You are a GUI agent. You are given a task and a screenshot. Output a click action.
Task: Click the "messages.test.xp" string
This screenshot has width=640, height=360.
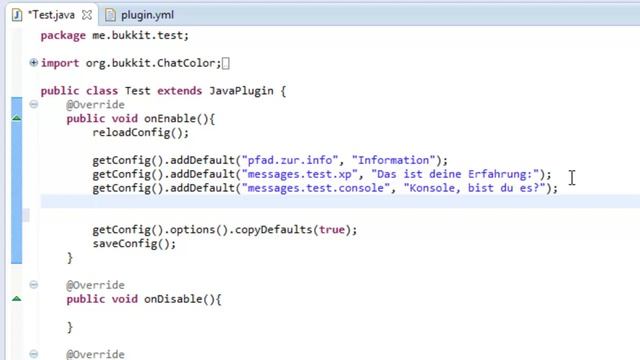[300, 174]
